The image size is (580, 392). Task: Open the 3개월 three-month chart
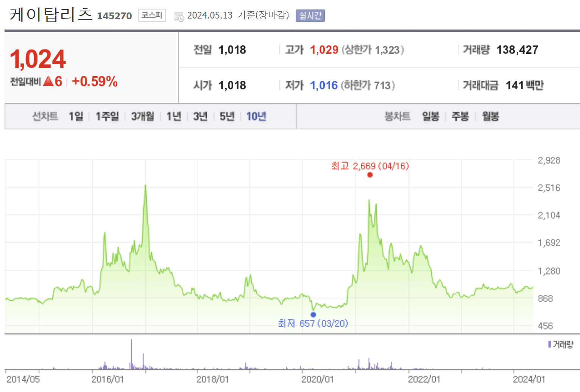pyautogui.click(x=142, y=117)
